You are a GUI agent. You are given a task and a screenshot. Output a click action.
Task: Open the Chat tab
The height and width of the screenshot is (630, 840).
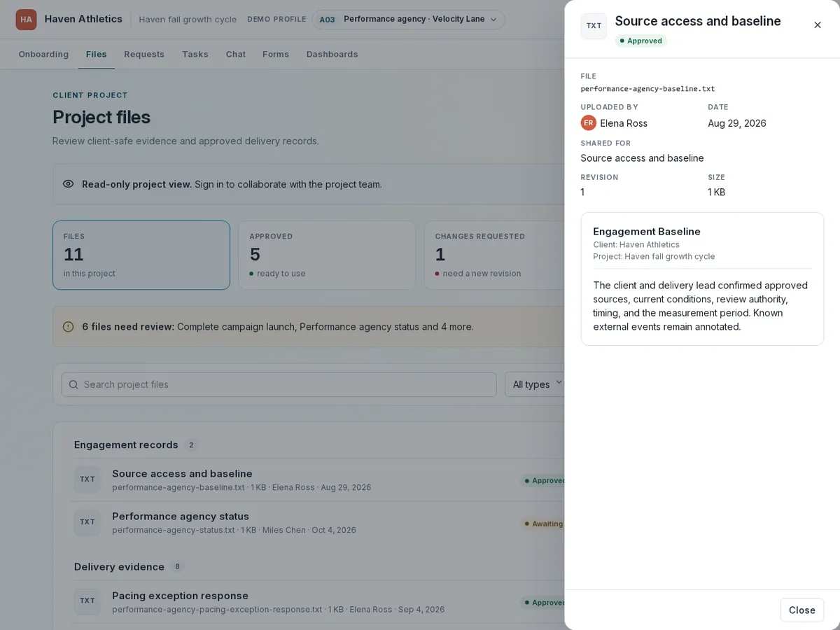pyautogui.click(x=236, y=54)
